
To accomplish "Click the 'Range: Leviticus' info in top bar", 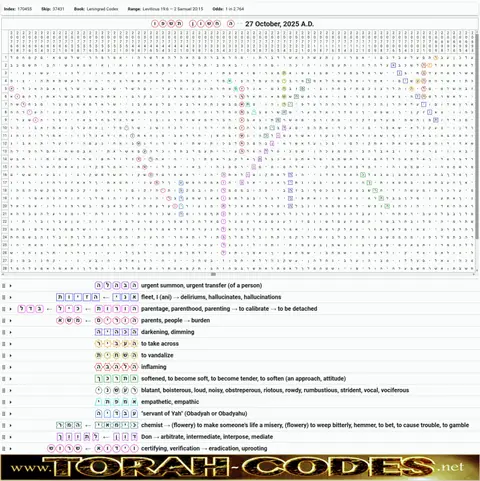I will click(165, 9).
